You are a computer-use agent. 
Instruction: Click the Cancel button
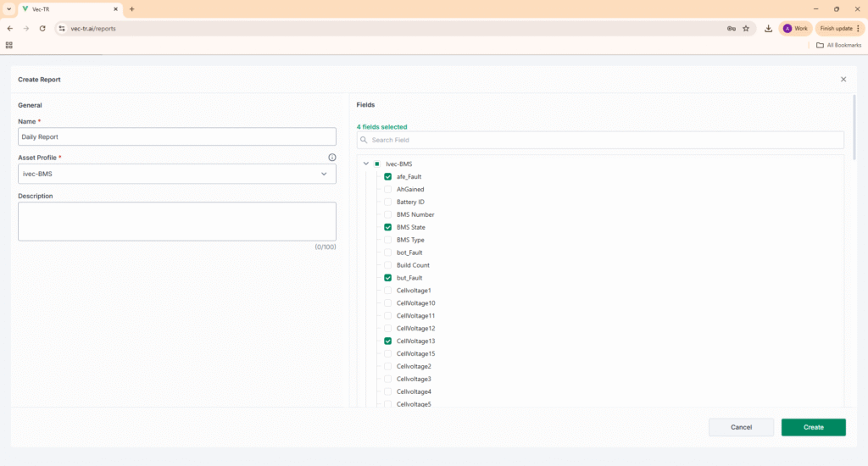(741, 427)
